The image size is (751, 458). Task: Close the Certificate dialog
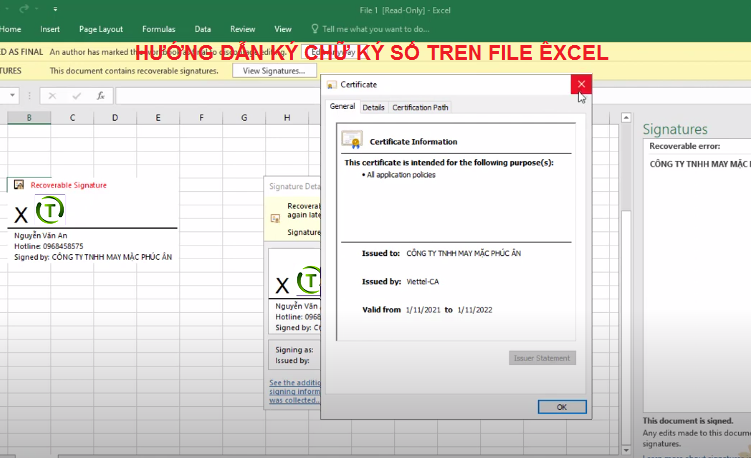(581, 84)
